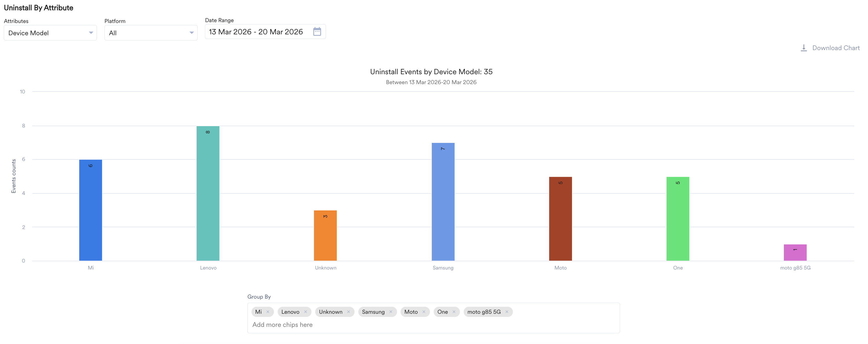This screenshot has height=344, width=868.
Task: Remove the Mi chip
Action: tap(268, 312)
